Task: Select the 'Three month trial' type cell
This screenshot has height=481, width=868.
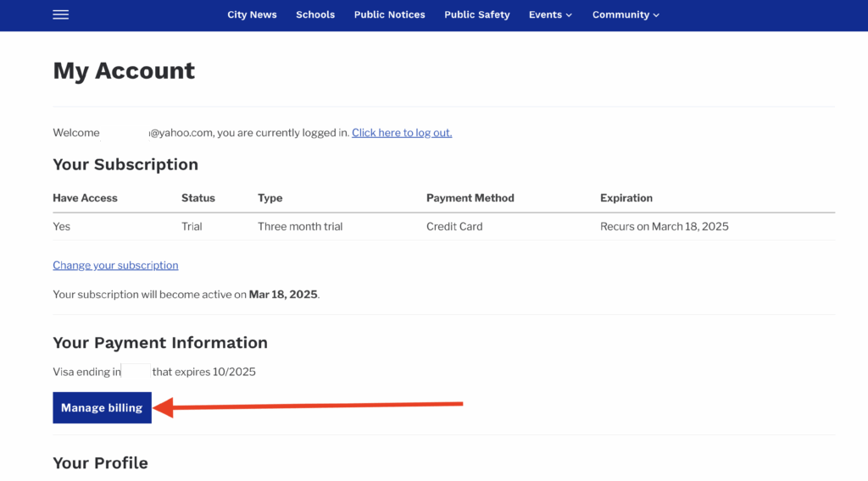Action: point(300,227)
